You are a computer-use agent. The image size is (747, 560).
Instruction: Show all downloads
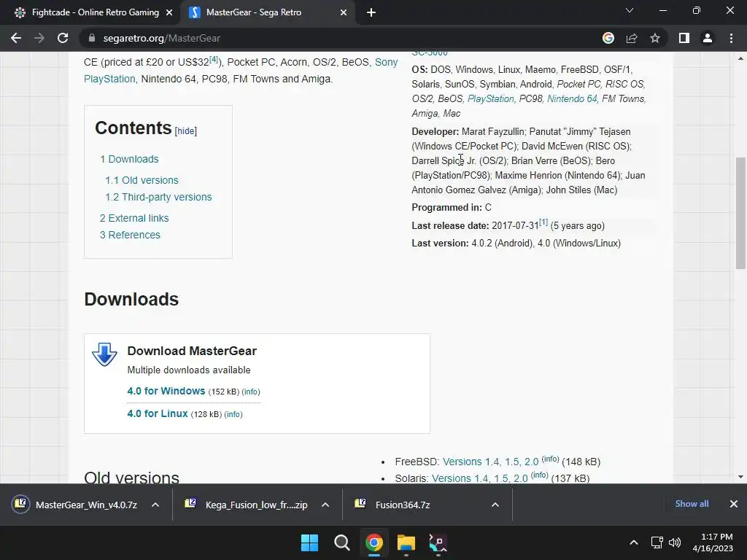(x=692, y=504)
